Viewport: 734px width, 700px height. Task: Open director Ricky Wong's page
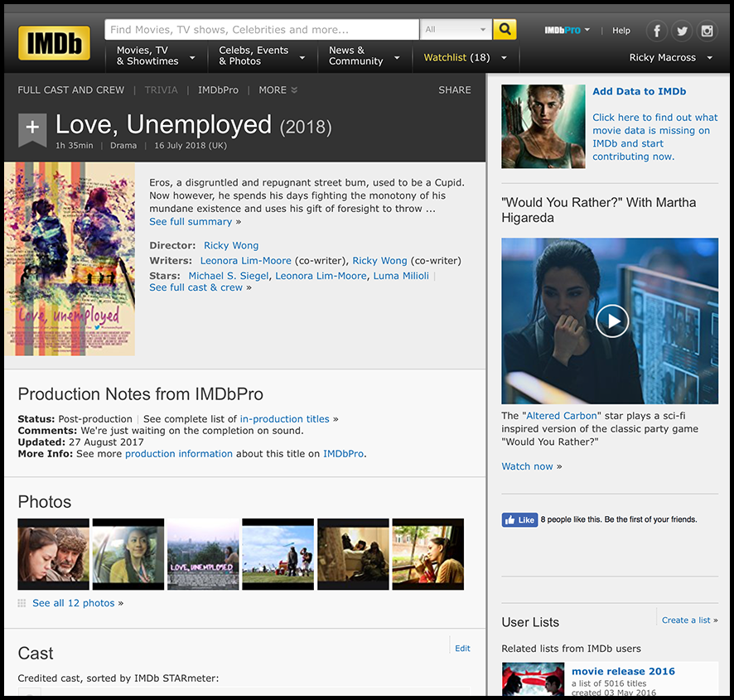[x=231, y=245]
